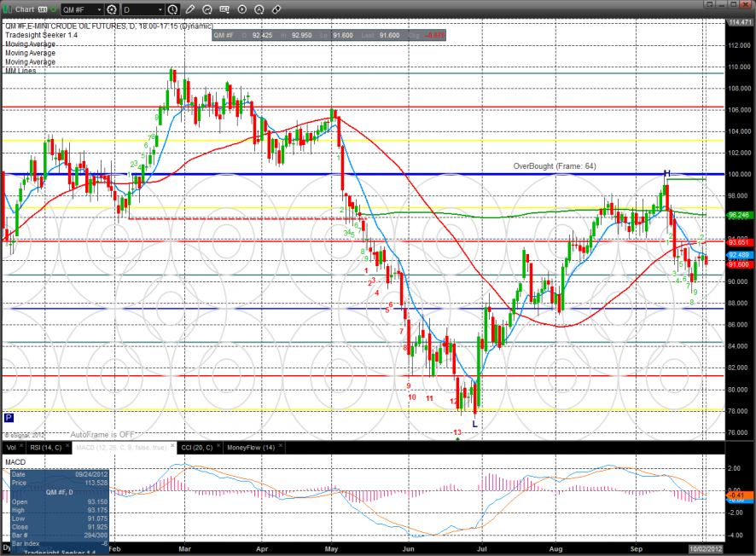Viewport: 756px width, 556px height.
Task: Click the Chart title label
Action: pos(25,9)
